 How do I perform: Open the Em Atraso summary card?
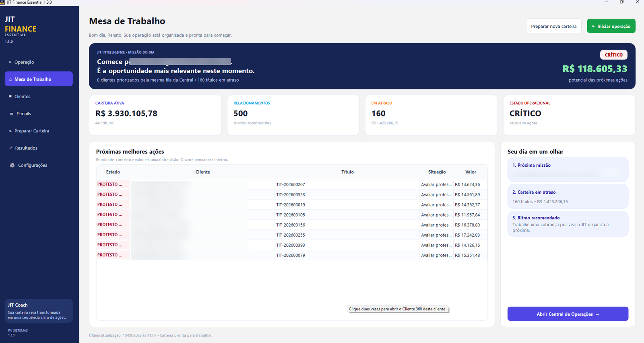(x=431, y=115)
